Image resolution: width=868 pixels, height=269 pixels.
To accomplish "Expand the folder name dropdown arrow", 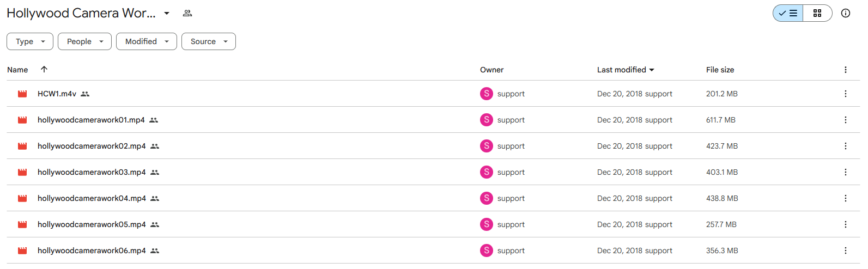I will 167,13.
